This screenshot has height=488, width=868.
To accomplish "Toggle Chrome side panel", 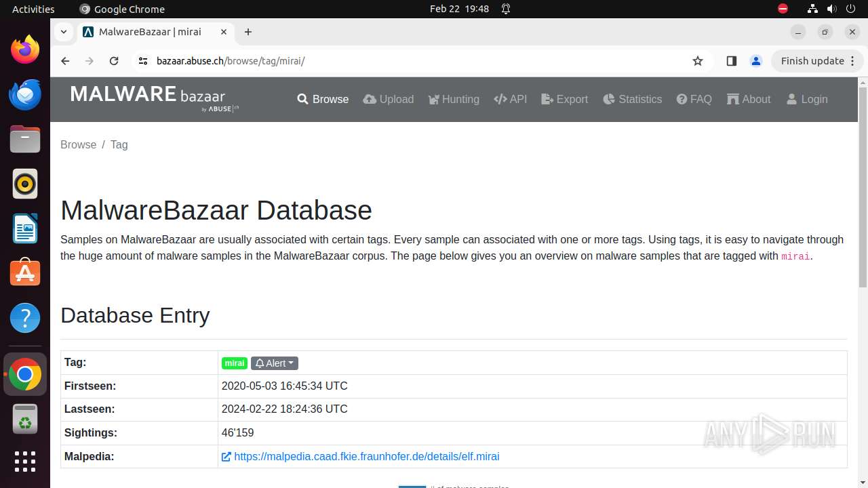I will pos(731,61).
